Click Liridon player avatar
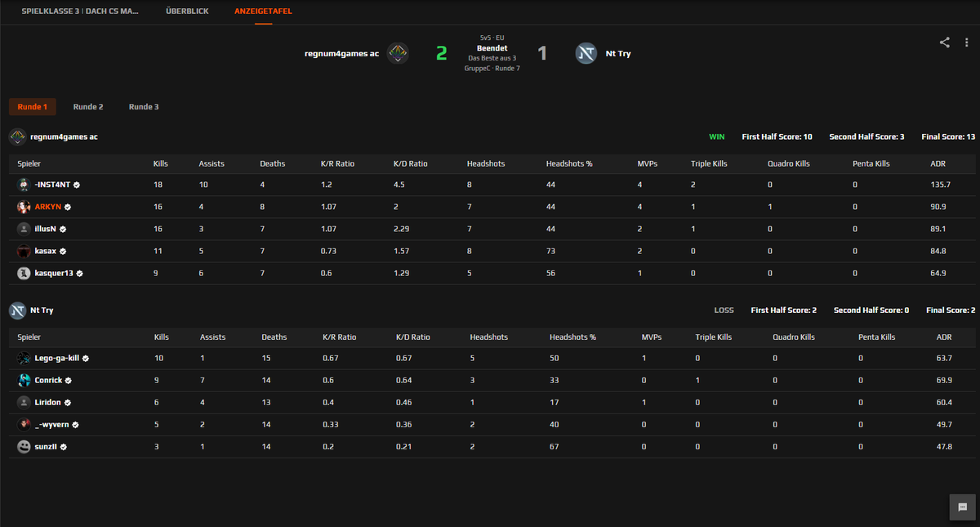 pyautogui.click(x=24, y=402)
